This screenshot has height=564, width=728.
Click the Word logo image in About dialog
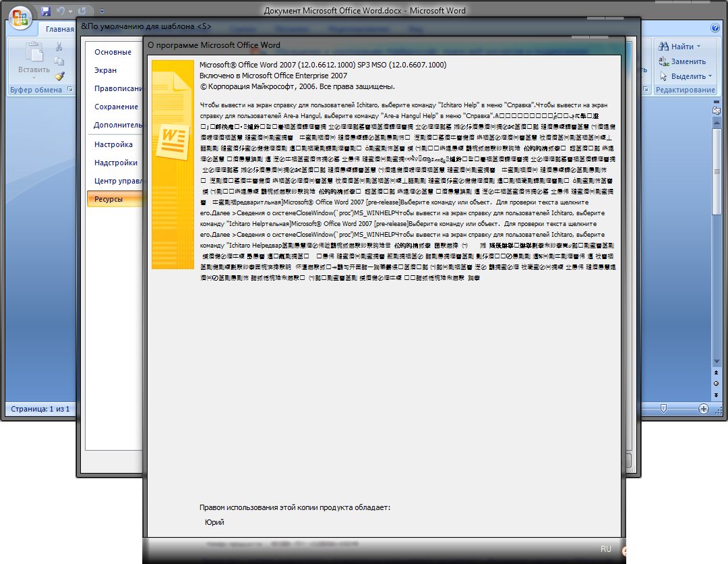pyautogui.click(x=173, y=165)
